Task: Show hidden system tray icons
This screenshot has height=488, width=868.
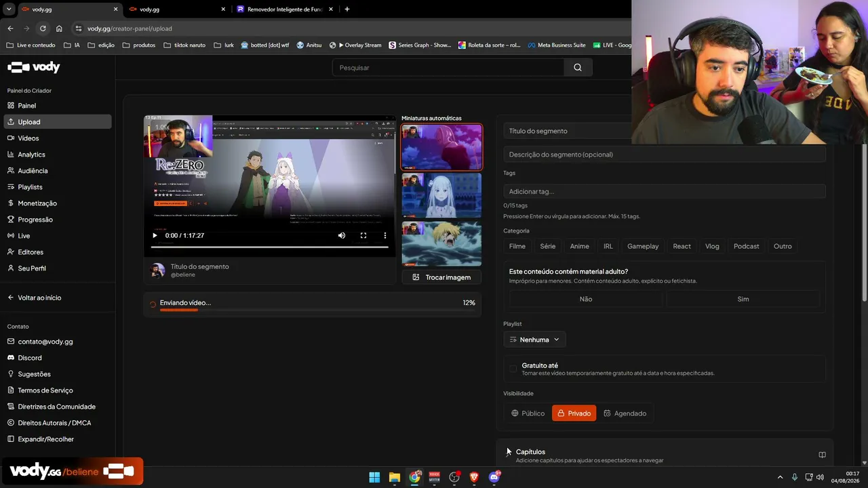Action: [780, 477]
